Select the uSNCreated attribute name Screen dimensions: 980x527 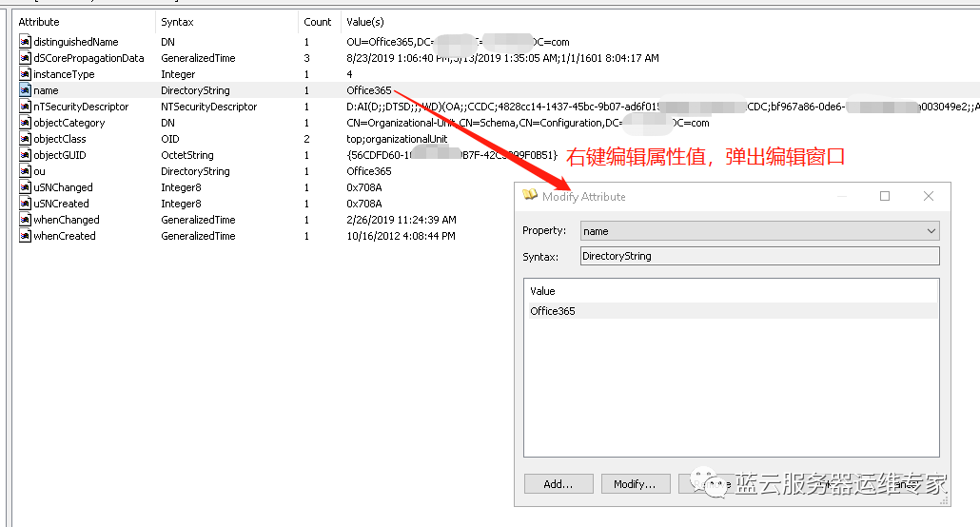[61, 204]
